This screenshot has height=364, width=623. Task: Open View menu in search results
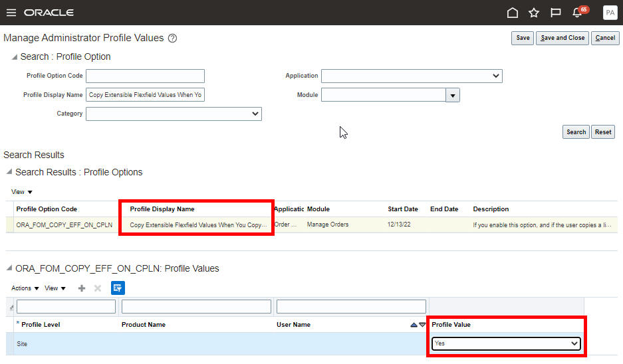click(x=21, y=192)
